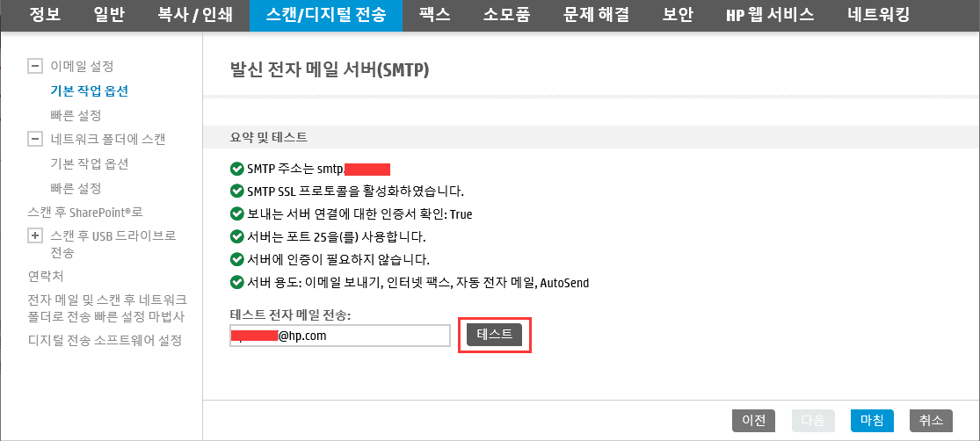The image size is (980, 441).
Task: Collapse the 네트워크 폴더에 스캔 section
Action: (35, 140)
